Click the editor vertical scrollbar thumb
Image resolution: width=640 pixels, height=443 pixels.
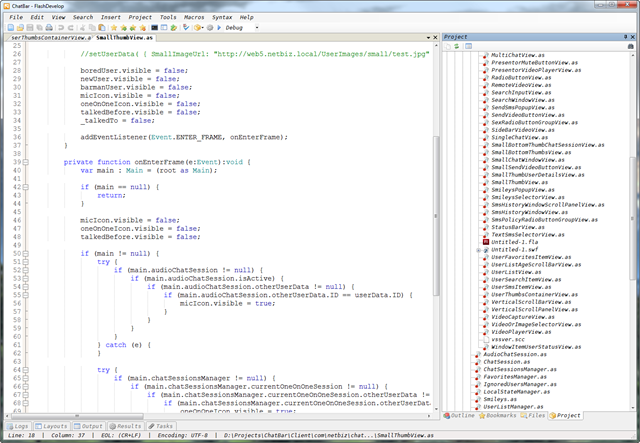(x=436, y=216)
